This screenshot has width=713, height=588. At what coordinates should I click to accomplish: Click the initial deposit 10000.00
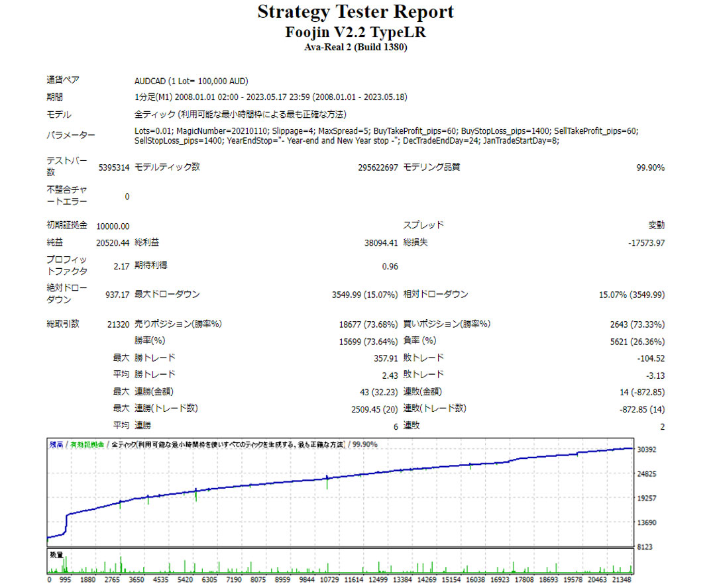coord(113,226)
